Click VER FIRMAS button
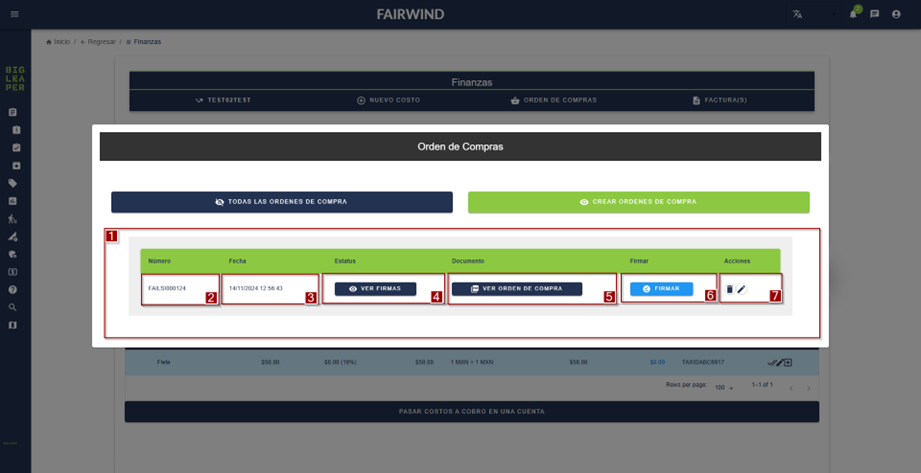 375,289
